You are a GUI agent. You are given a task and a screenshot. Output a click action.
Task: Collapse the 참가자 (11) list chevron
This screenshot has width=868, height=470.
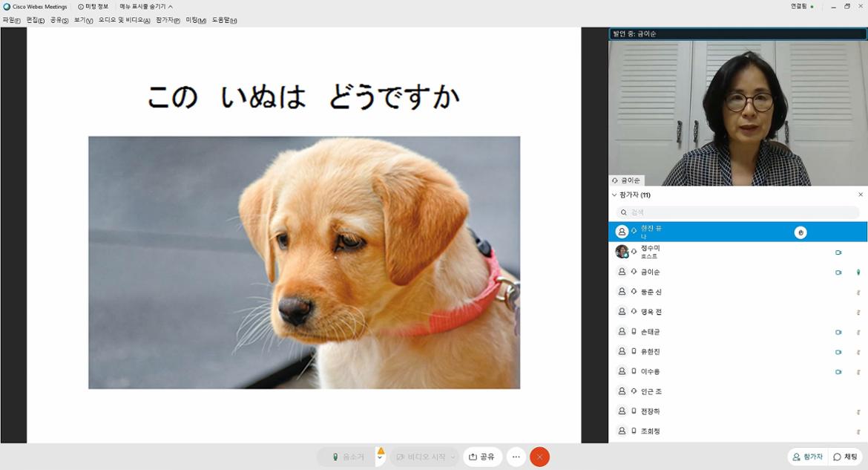click(x=614, y=195)
